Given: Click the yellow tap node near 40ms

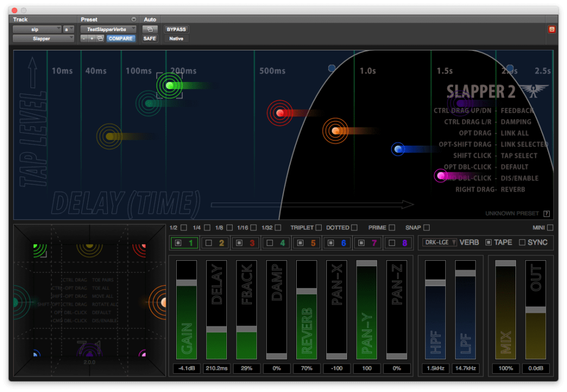Looking at the screenshot, I should click(110, 136).
